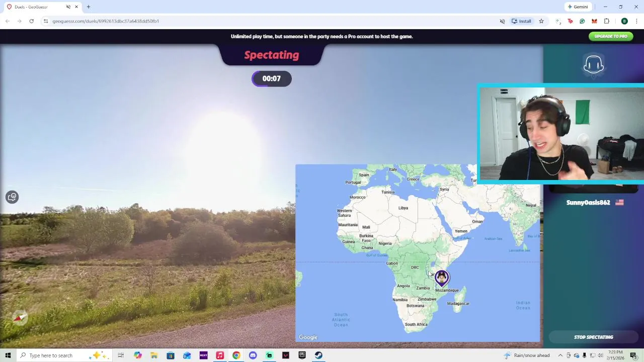Open Steam from the taskbar
Screen dimensions: 644x362
(318, 355)
